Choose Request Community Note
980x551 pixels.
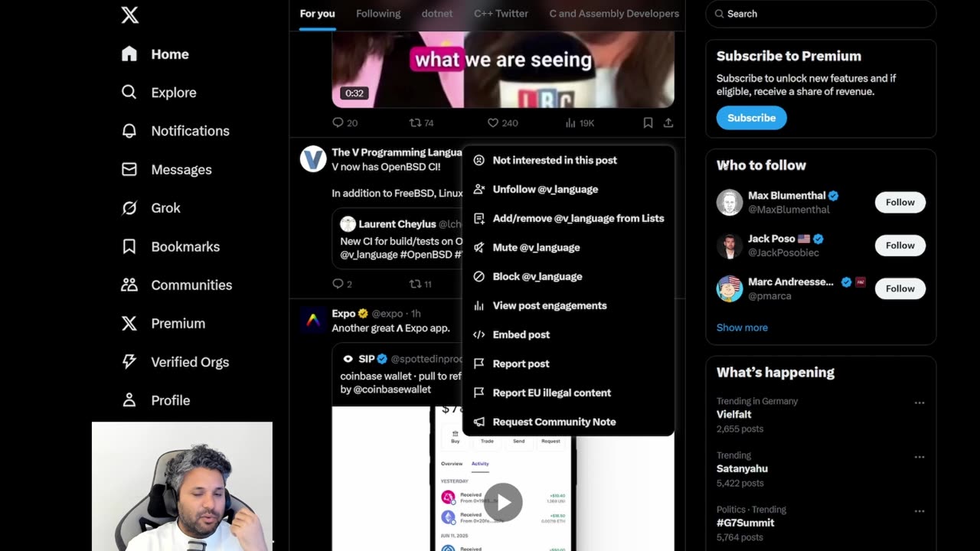point(568,422)
